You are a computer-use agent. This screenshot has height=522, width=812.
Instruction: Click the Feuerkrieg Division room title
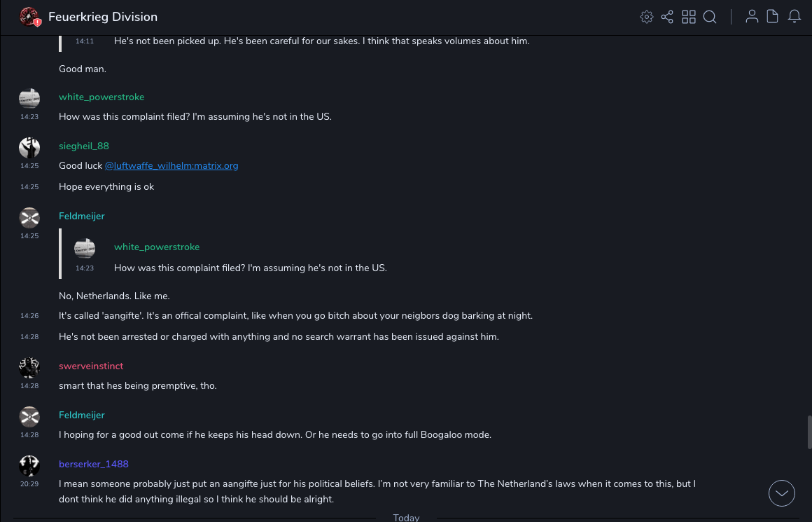click(x=103, y=17)
